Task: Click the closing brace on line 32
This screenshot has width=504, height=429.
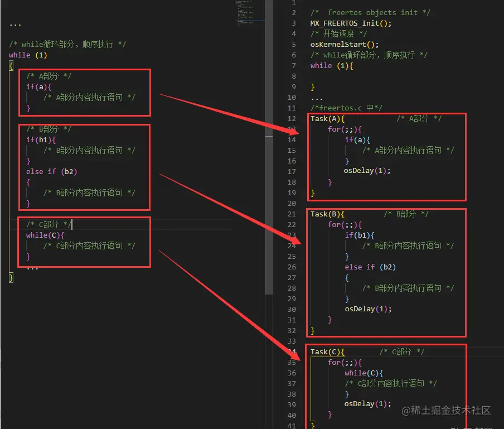Action: [312, 331]
